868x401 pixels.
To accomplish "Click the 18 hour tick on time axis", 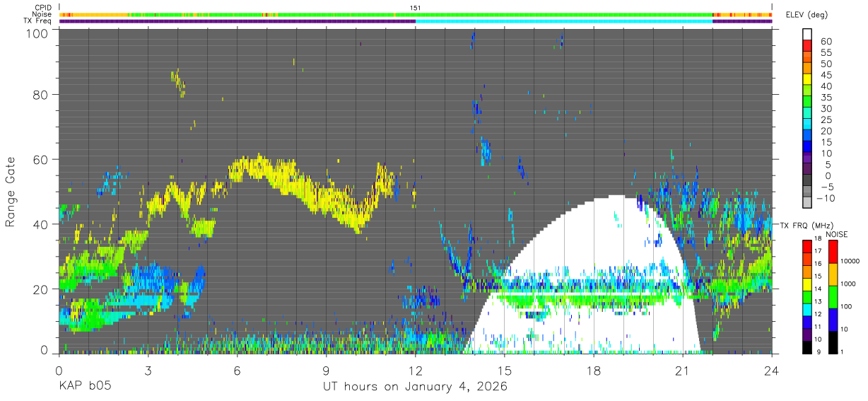I will point(594,370).
